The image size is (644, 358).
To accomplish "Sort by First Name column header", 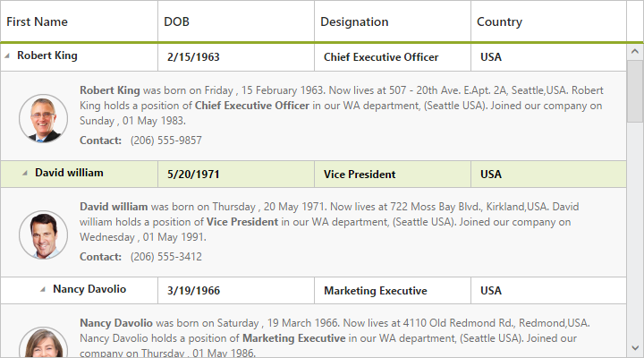I will 38,21.
